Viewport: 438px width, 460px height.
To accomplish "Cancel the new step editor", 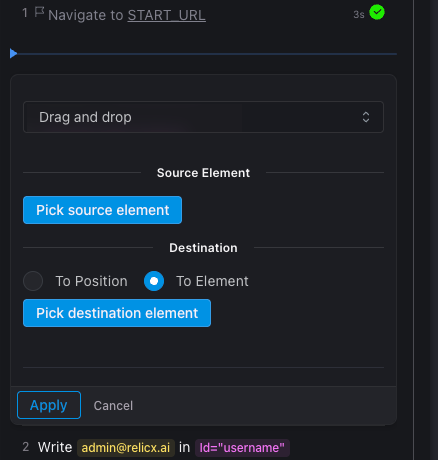I will click(113, 406).
